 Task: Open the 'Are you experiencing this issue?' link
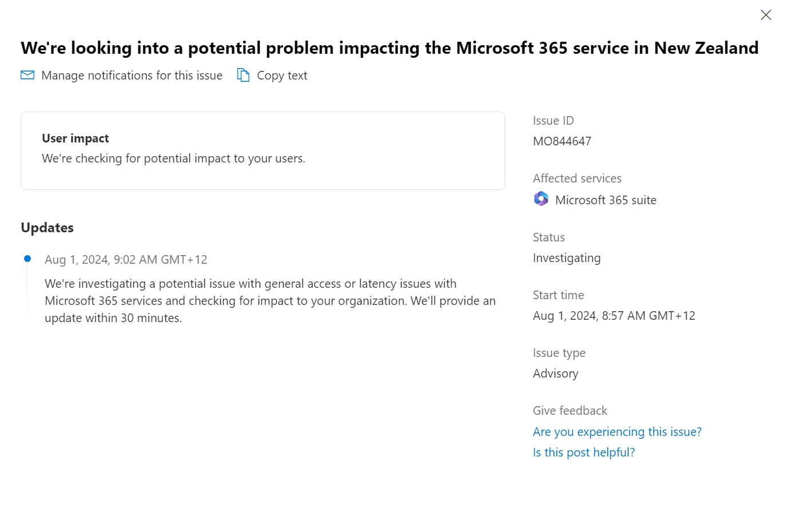(x=617, y=432)
